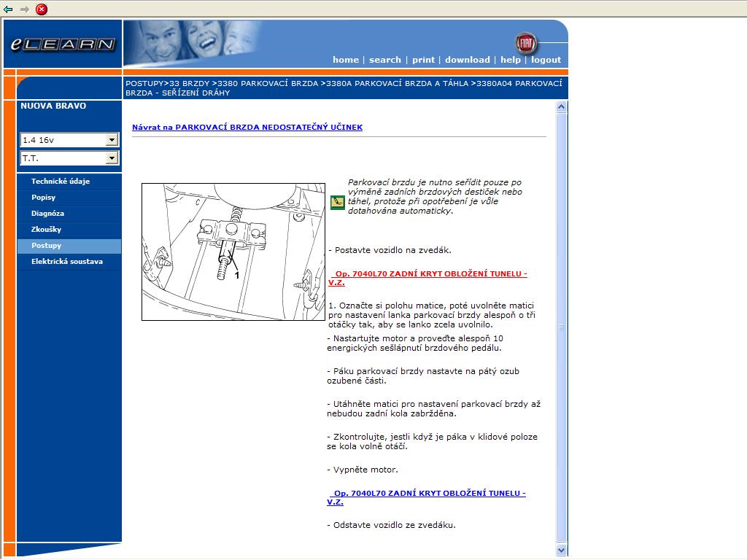
Task: Click the home link in header
Action: click(x=346, y=60)
